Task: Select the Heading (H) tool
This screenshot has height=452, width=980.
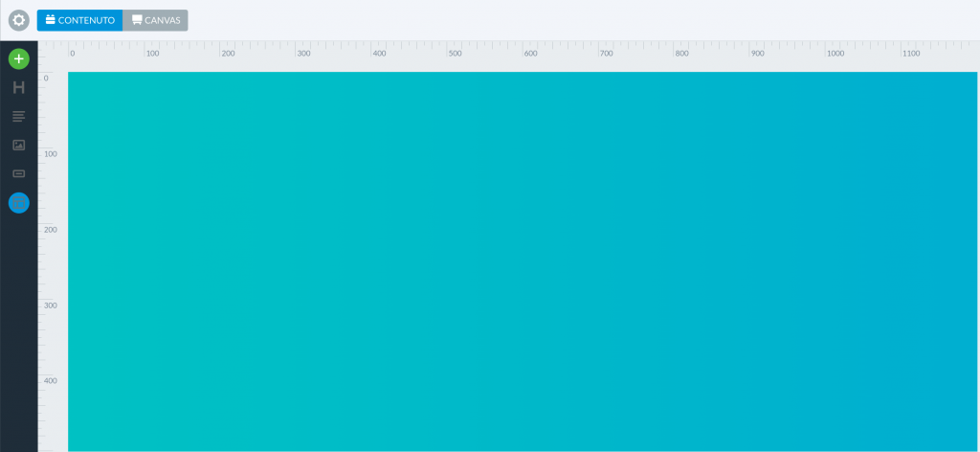Action: pos(19,87)
